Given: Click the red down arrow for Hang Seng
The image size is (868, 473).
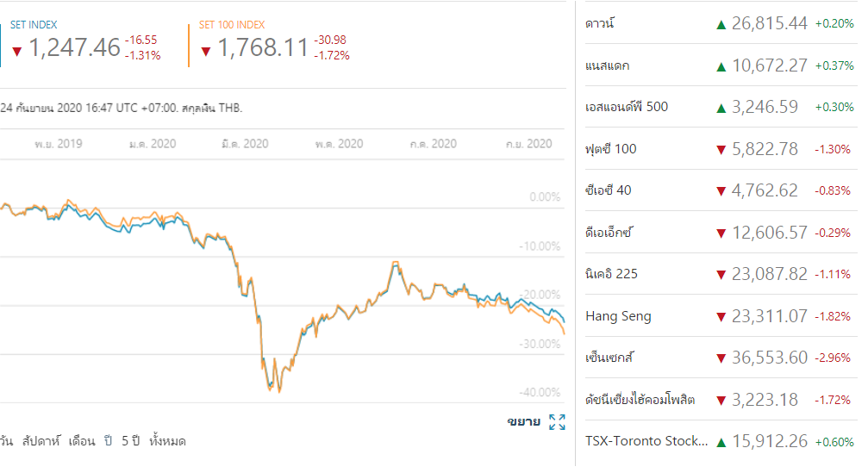Looking at the screenshot, I should coord(721,317).
